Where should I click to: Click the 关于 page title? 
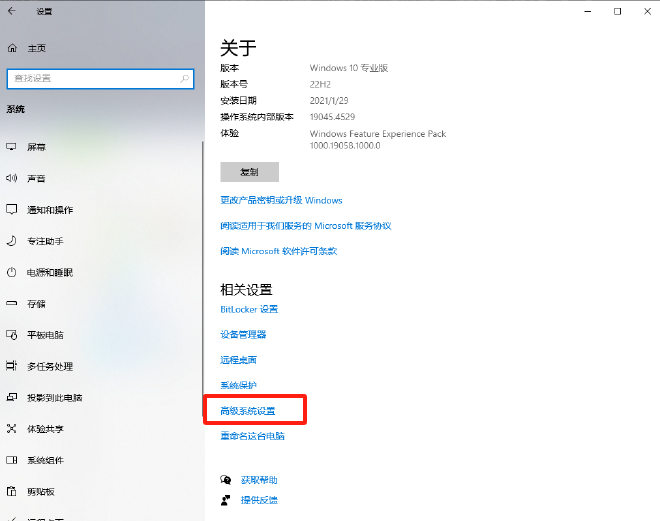[x=238, y=48]
